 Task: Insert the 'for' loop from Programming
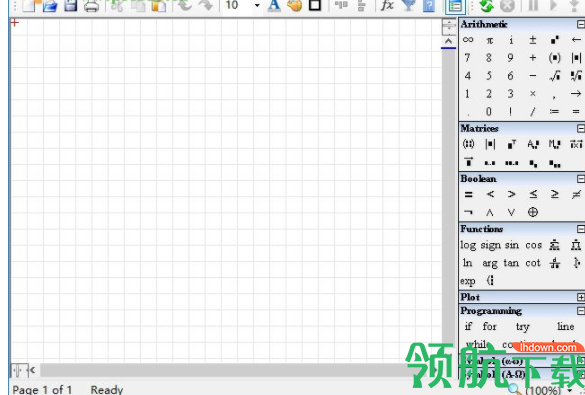point(489,326)
